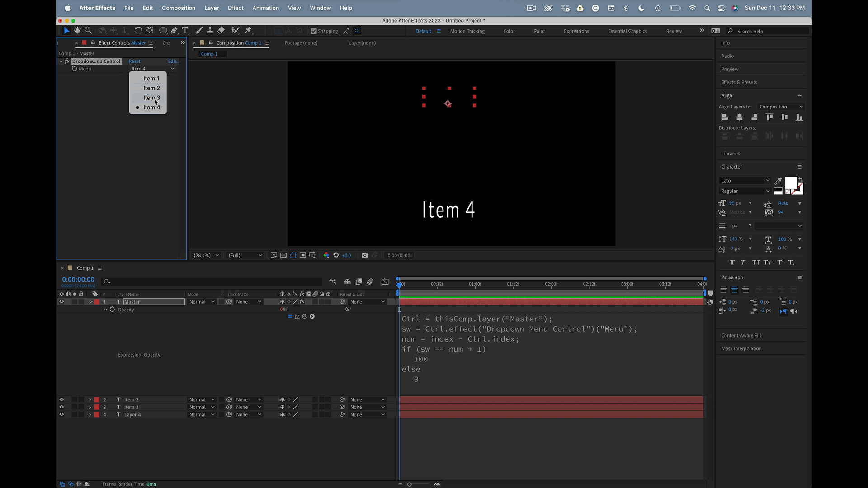The height and width of the screenshot is (488, 868).
Task: Open the Effects & Presets panel
Action: (x=739, y=82)
